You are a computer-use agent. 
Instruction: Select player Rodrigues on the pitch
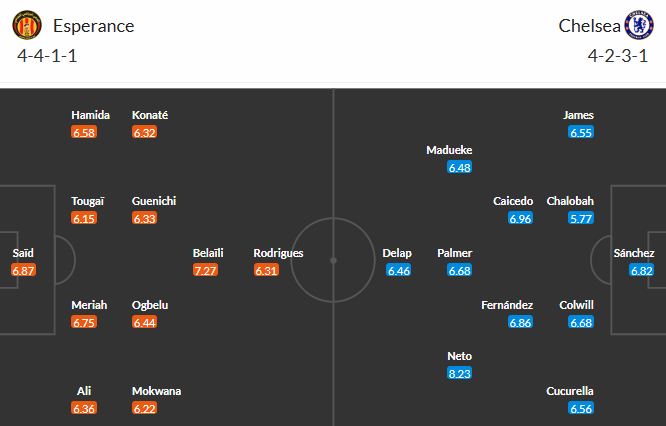pos(278,253)
